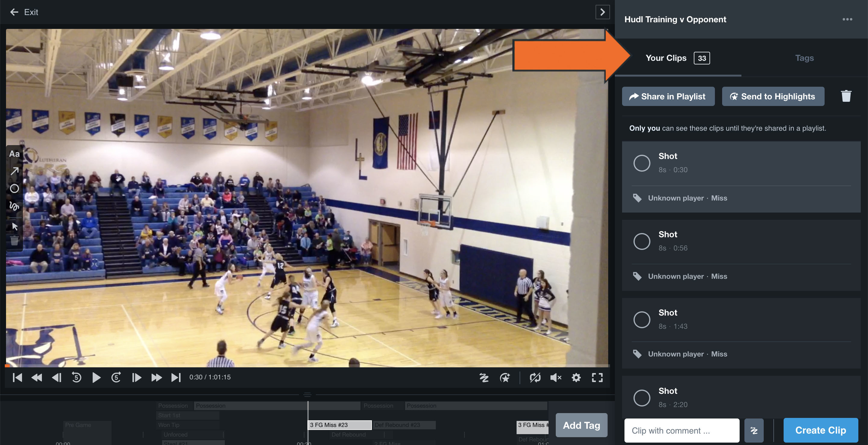Mute audio using the speaker toggle
The width and height of the screenshot is (868, 445).
point(556,377)
